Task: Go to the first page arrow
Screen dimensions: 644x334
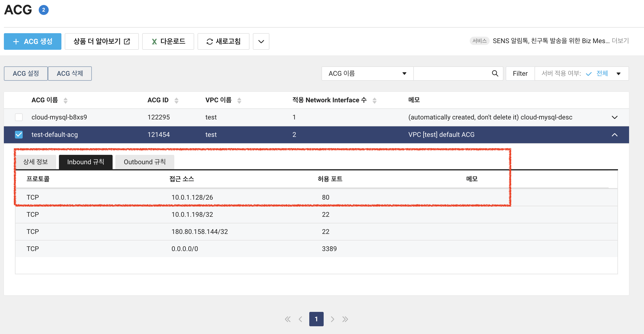Action: click(288, 319)
